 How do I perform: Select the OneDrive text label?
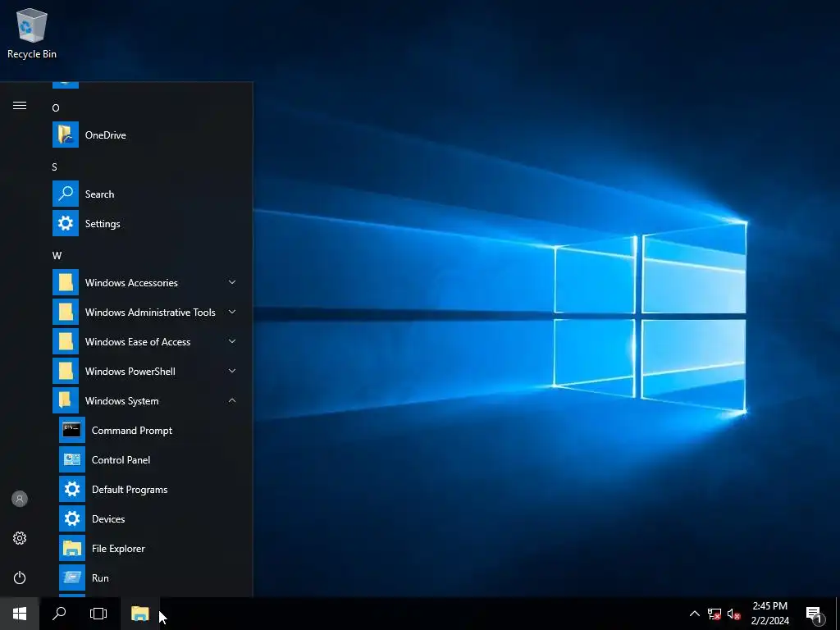(x=106, y=135)
